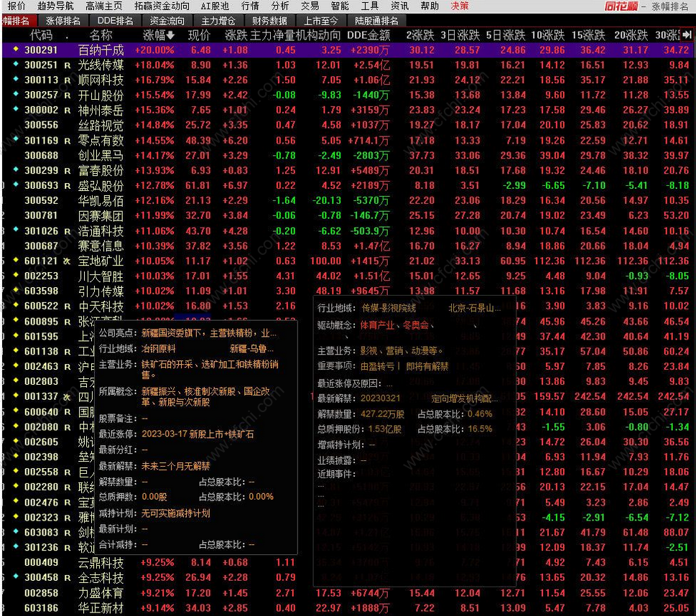Click the 即将有解禁 notice in popup

click(x=427, y=366)
